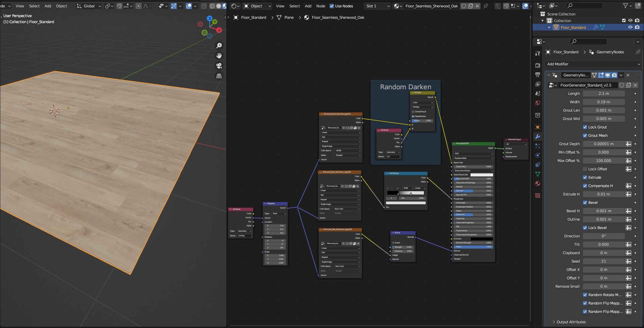Remove the GeometryNodes modifier with X button
Viewport: 644px width, 328px height.
(628, 75)
